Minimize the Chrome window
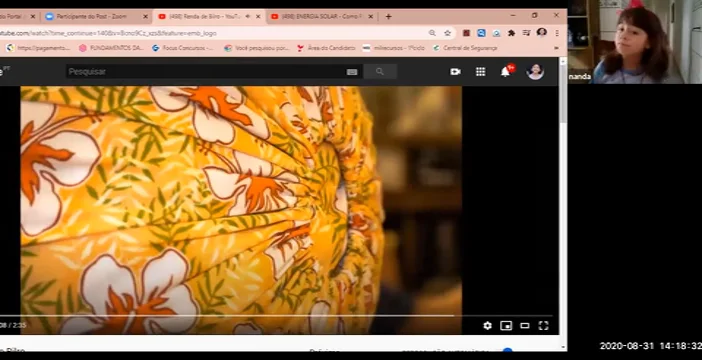 coord(513,15)
